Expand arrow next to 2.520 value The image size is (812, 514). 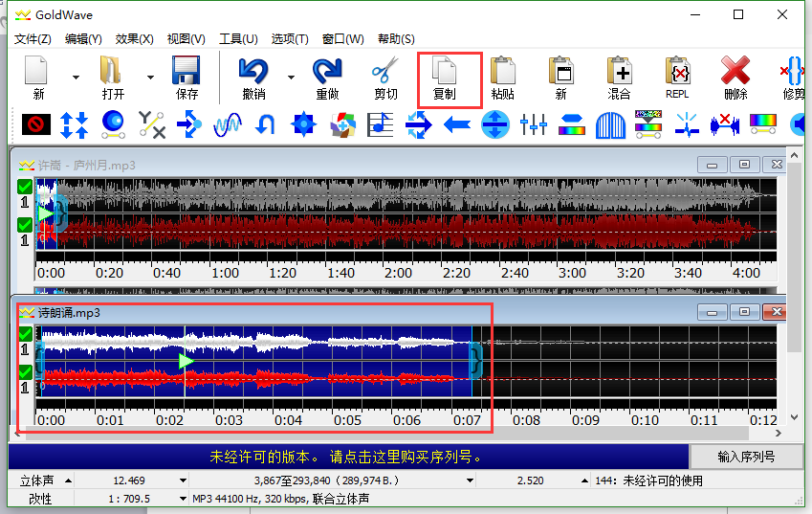click(x=584, y=480)
